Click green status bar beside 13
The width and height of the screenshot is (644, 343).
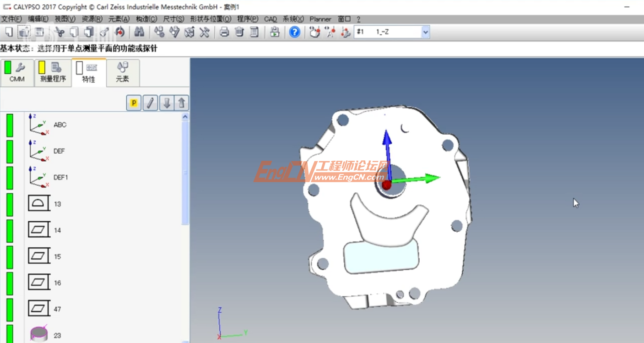10,205
